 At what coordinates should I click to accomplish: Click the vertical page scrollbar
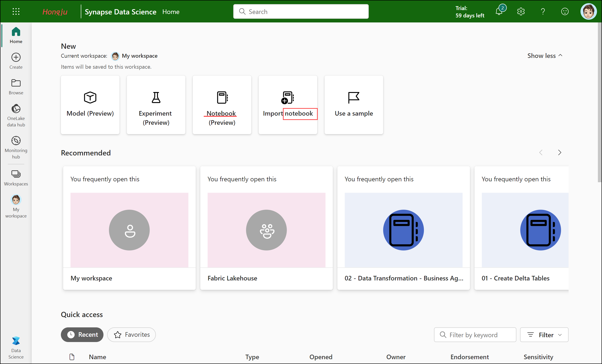pos(599,103)
